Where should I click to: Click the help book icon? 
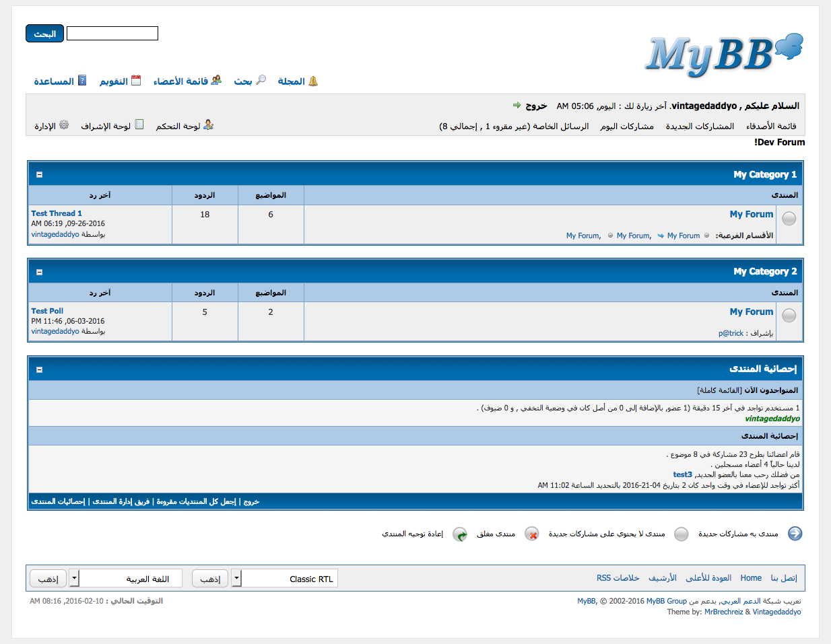point(82,80)
